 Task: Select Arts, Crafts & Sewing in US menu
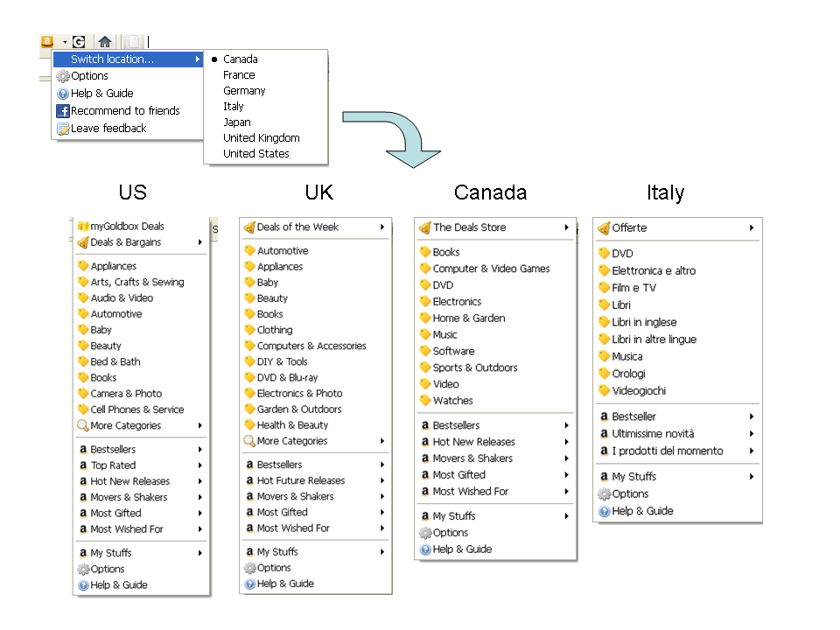137,282
